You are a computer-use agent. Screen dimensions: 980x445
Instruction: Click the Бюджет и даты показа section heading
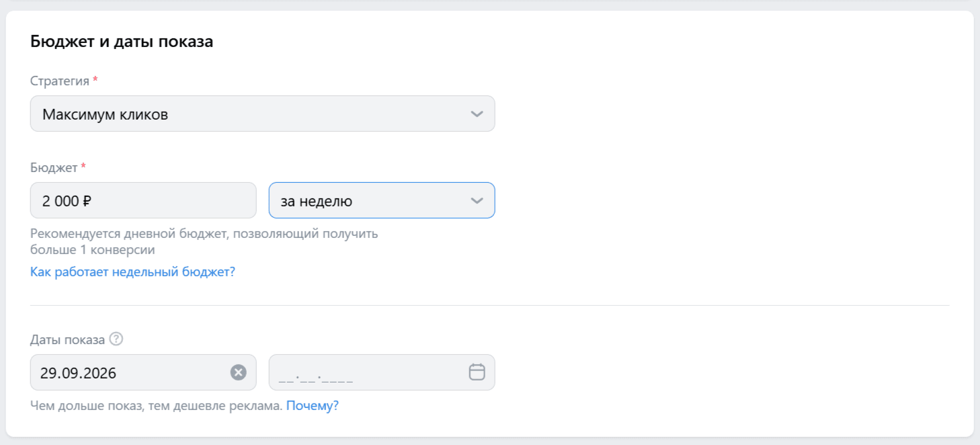click(x=122, y=42)
